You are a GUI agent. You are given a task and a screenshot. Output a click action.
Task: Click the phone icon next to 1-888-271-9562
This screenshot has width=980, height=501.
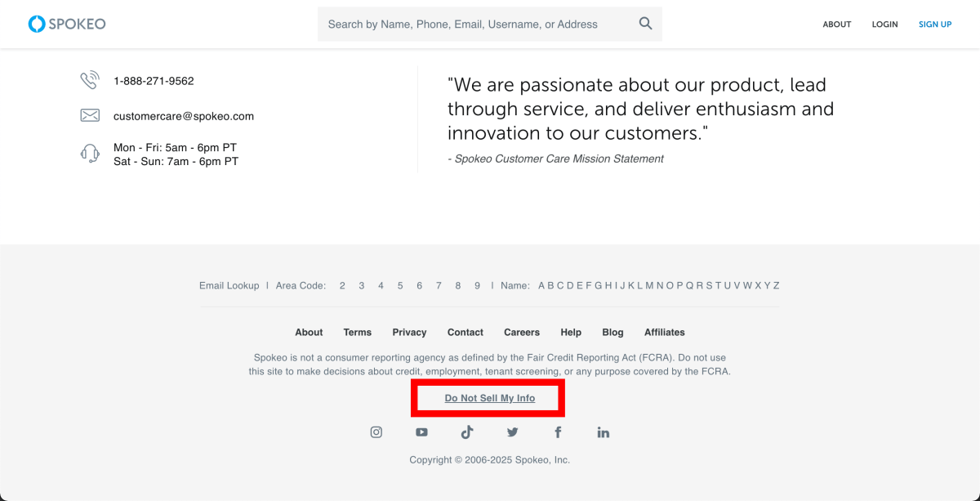[x=90, y=80]
